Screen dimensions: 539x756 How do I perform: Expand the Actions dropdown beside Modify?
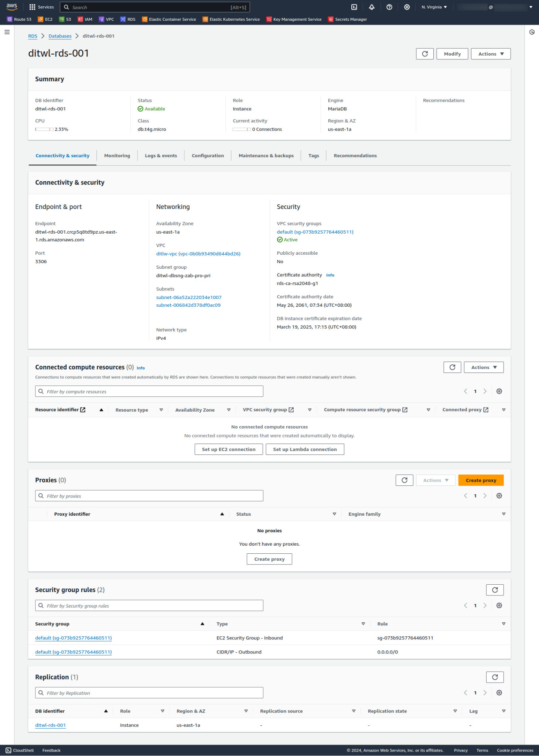tap(491, 54)
